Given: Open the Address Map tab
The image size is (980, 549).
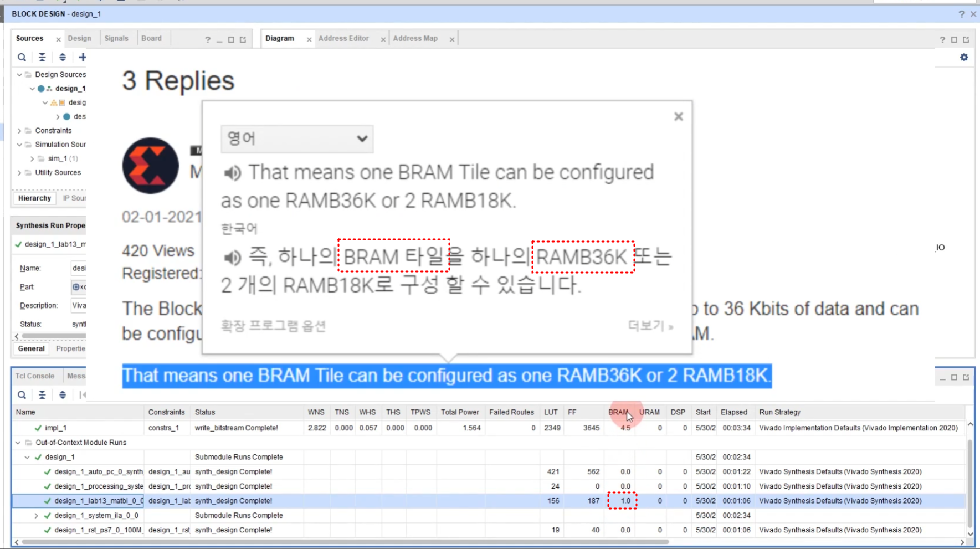Looking at the screenshot, I should pyautogui.click(x=415, y=38).
